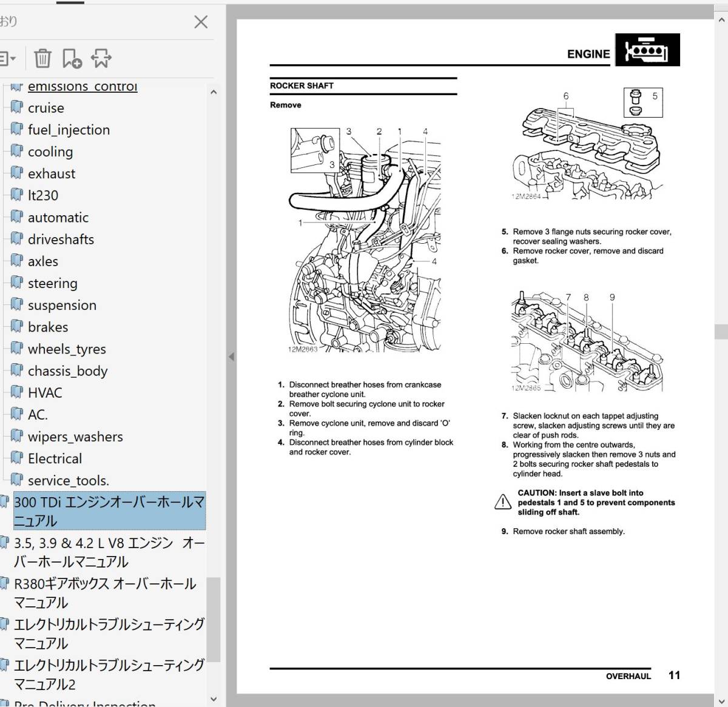Screen dimensions: 728x707
Task: Click the R380ギアボックス bookmark ribbon icon
Action: pos(4,583)
